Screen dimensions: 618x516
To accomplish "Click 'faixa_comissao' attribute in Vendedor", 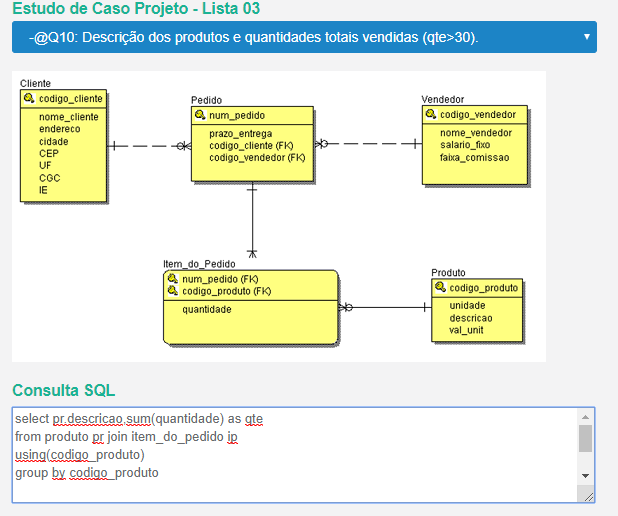I will (475, 157).
